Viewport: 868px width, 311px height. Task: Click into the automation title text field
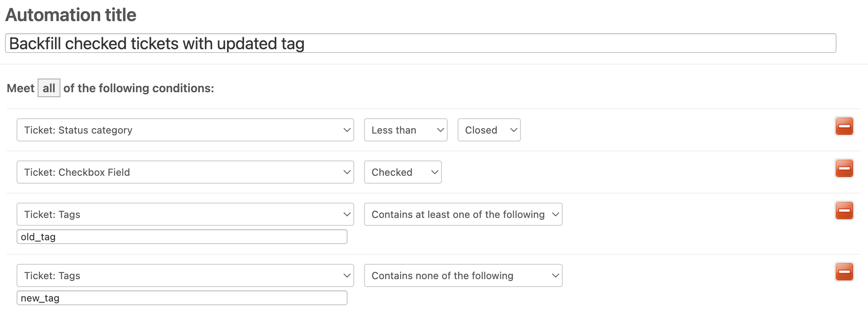(420, 43)
